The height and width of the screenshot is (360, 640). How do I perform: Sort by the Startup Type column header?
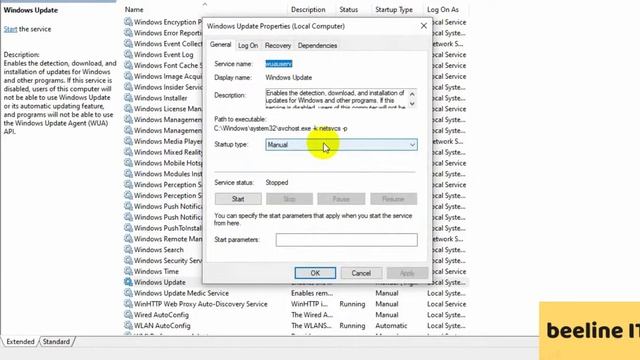pyautogui.click(x=394, y=9)
